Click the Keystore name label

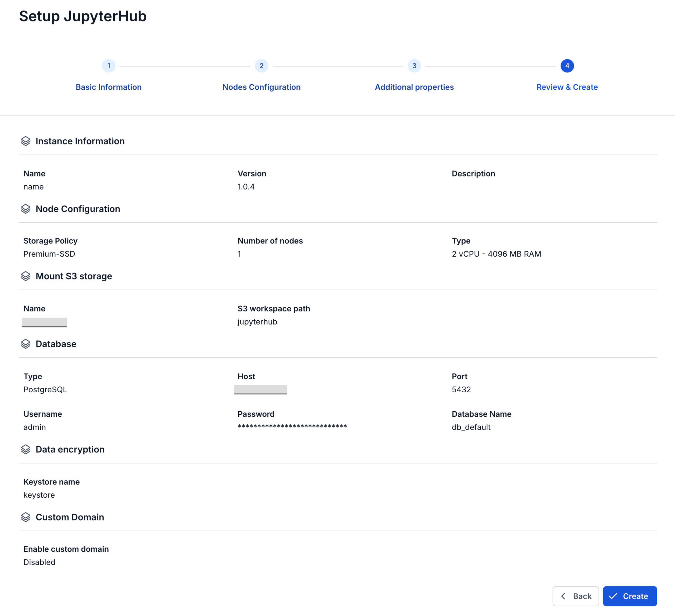tap(52, 482)
